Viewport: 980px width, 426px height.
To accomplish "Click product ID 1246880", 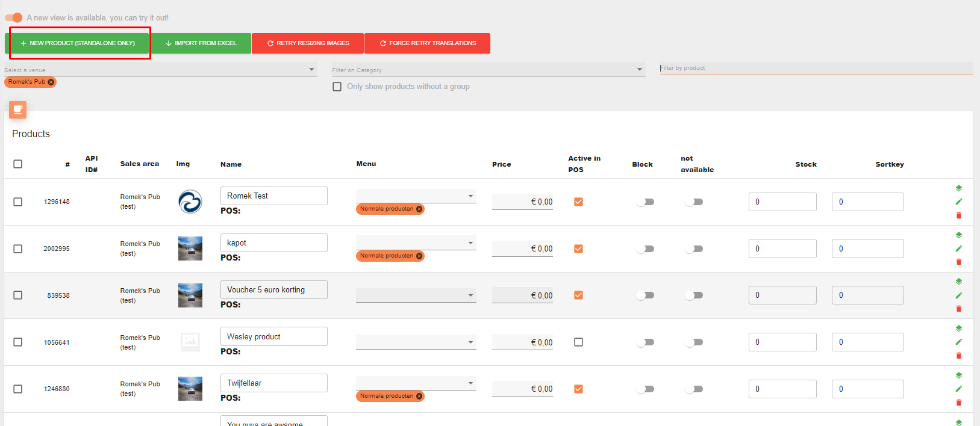I will 57,389.
